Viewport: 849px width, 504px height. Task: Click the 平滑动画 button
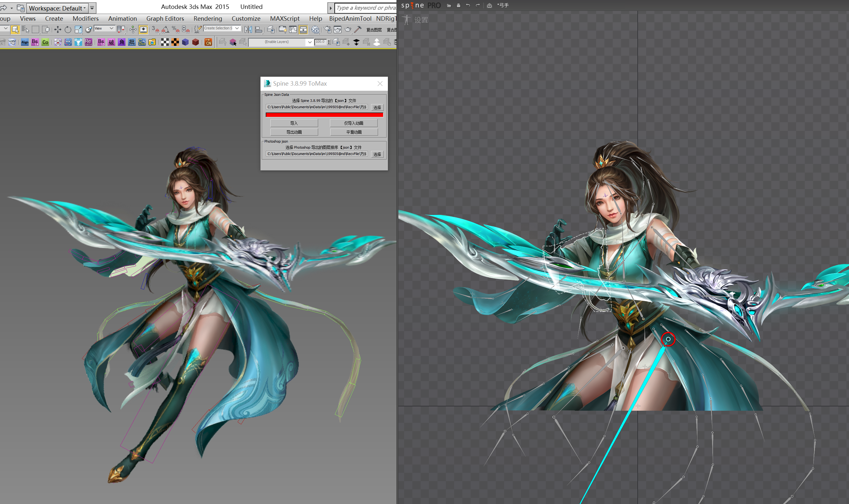tap(354, 132)
